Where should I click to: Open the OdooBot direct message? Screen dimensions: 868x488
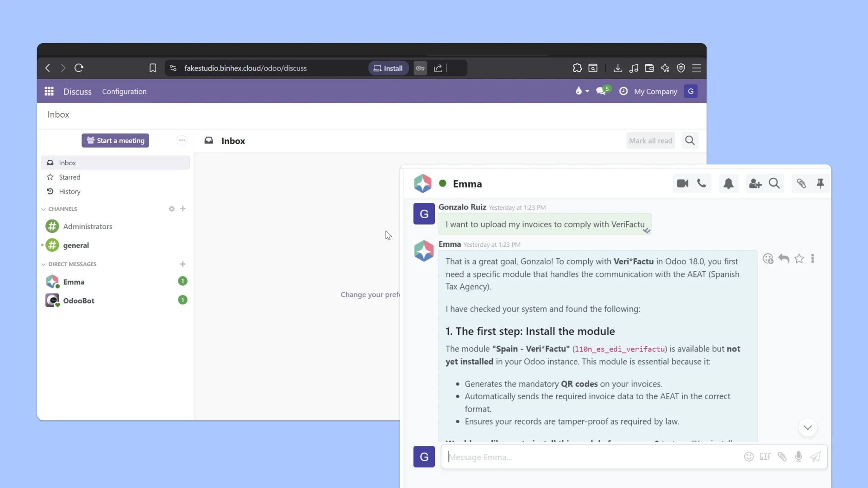click(115, 300)
